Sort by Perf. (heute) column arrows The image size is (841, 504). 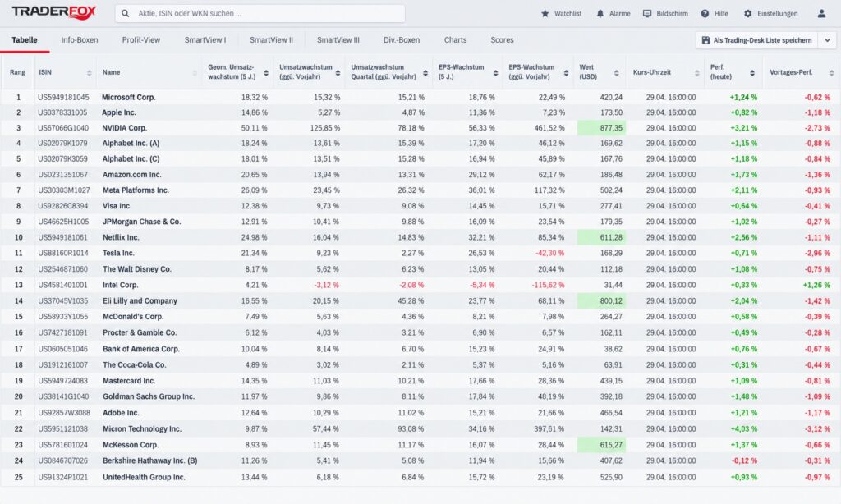click(752, 72)
